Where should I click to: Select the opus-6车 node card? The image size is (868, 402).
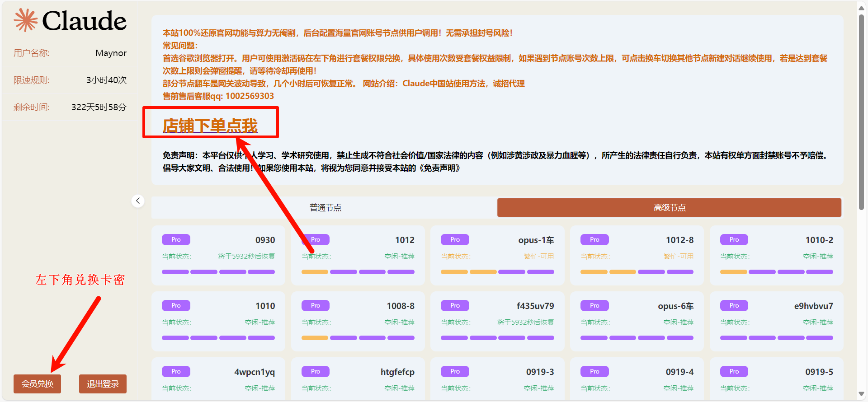click(x=637, y=321)
